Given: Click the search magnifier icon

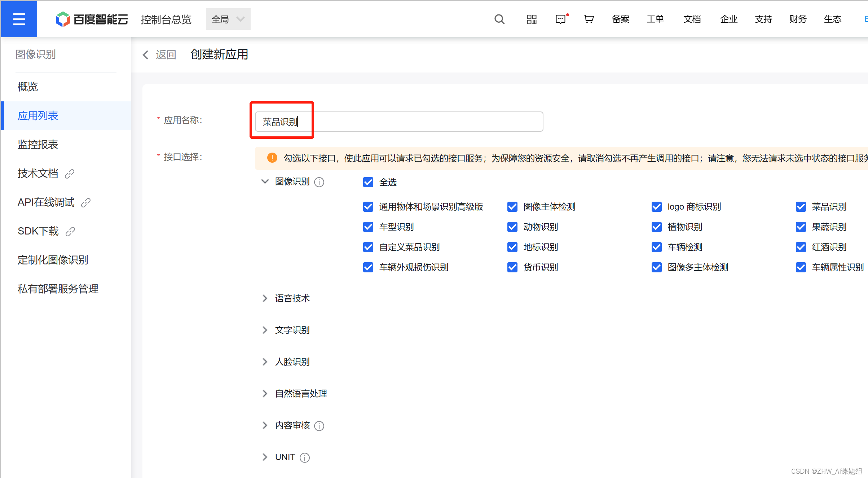Looking at the screenshot, I should (x=499, y=19).
